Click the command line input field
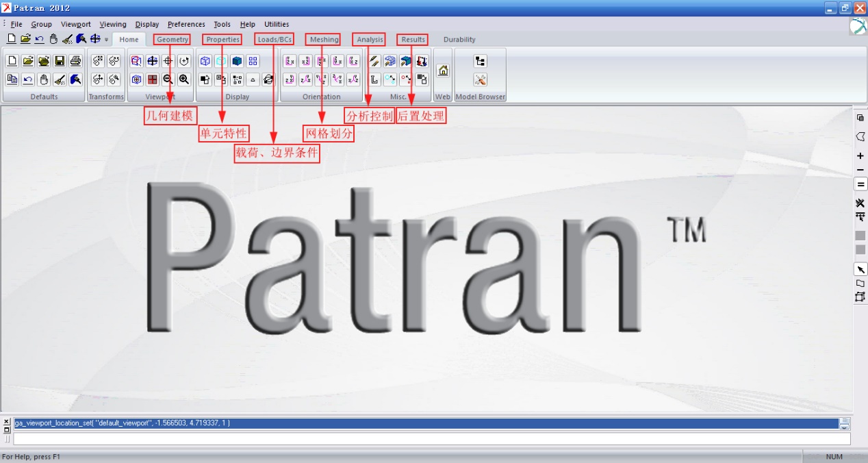This screenshot has height=463, width=868. pyautogui.click(x=431, y=439)
